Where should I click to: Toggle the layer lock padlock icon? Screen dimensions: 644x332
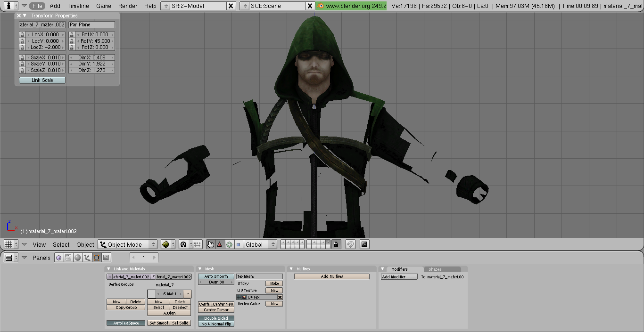336,244
